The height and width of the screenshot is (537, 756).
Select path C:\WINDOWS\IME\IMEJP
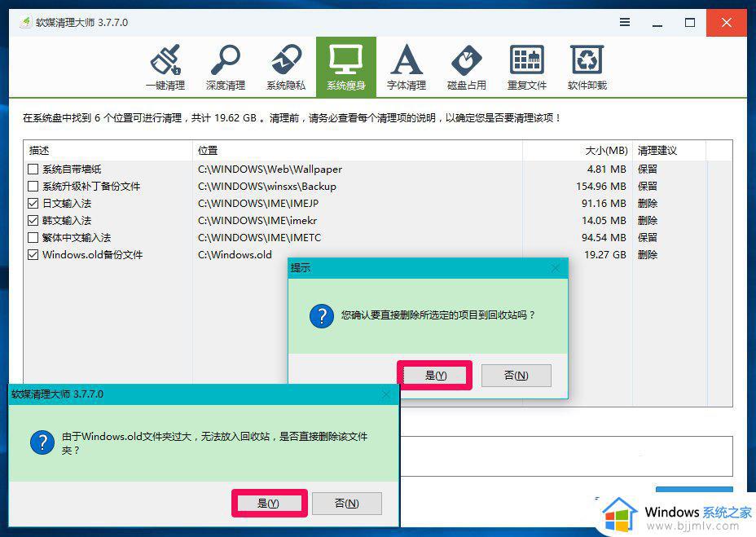point(258,204)
